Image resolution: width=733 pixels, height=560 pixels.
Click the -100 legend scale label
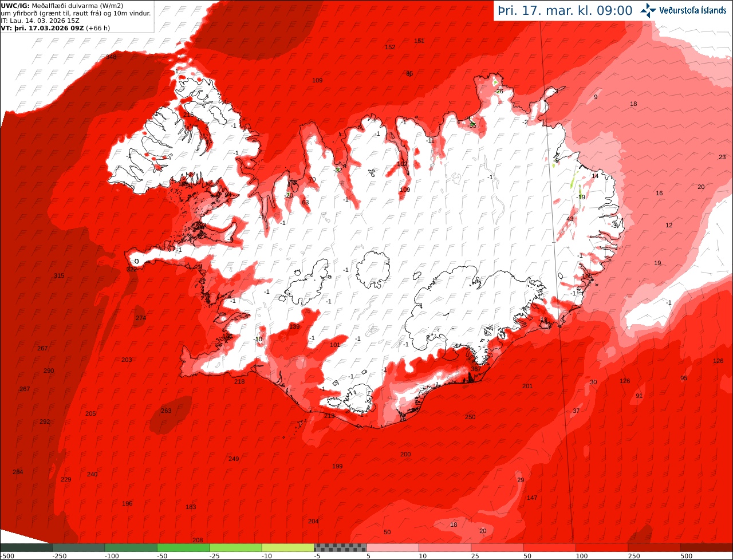click(112, 556)
